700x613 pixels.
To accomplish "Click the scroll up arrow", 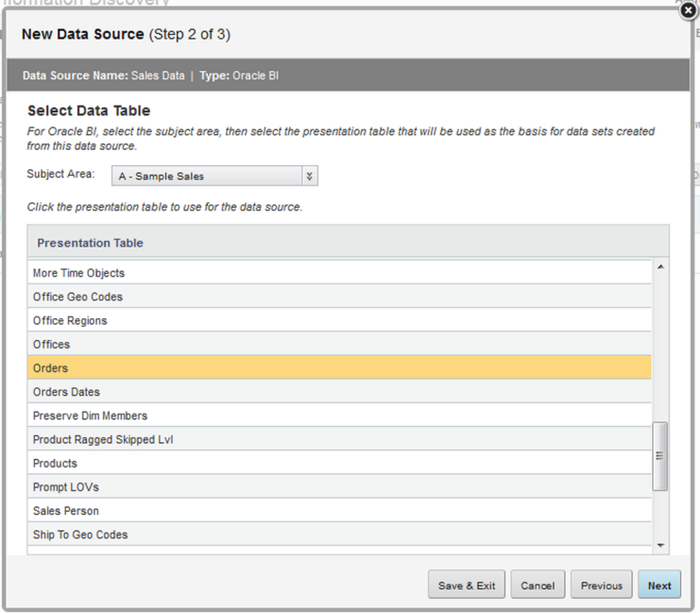I will point(660,266).
